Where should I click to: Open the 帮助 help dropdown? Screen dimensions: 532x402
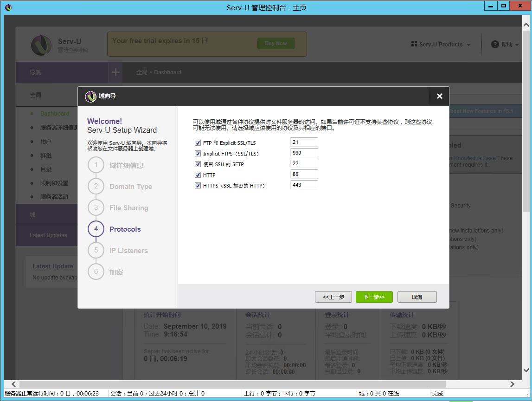click(x=505, y=45)
